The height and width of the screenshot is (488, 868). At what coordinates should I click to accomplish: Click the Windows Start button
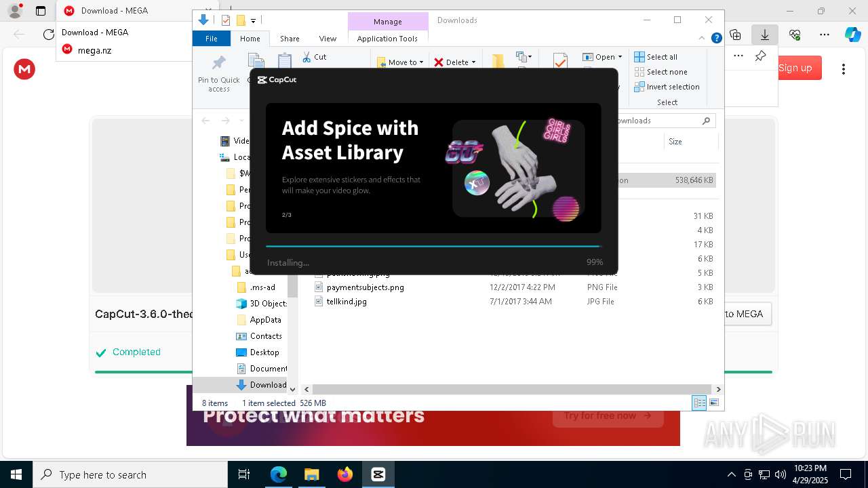pos(16,474)
